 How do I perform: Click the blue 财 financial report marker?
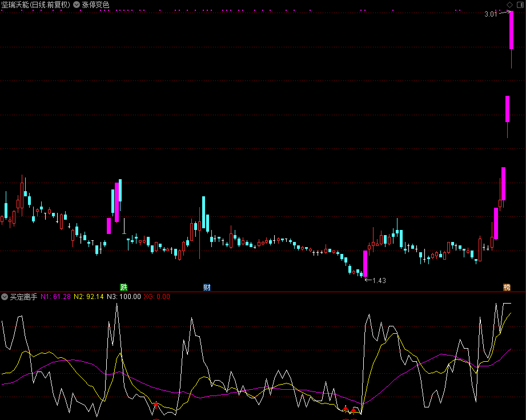pos(207,287)
